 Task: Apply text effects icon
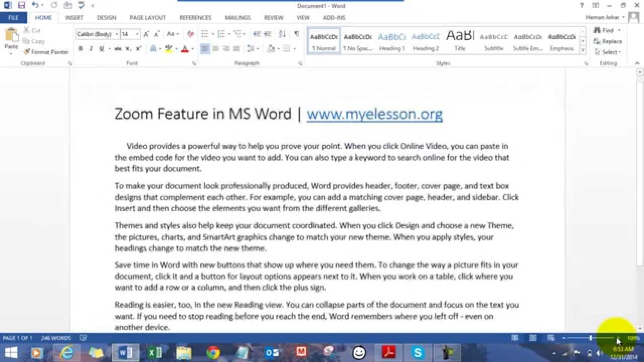point(153,49)
